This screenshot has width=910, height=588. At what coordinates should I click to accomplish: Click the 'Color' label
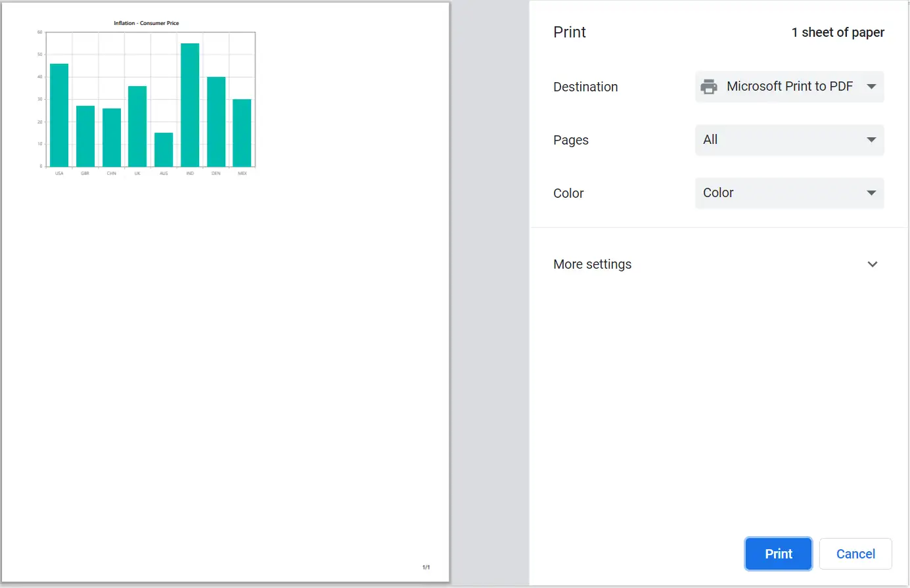click(x=568, y=193)
